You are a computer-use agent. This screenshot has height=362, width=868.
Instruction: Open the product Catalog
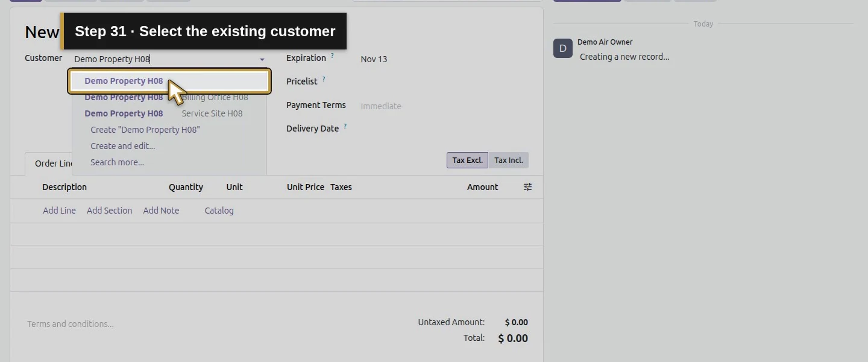[219, 211]
